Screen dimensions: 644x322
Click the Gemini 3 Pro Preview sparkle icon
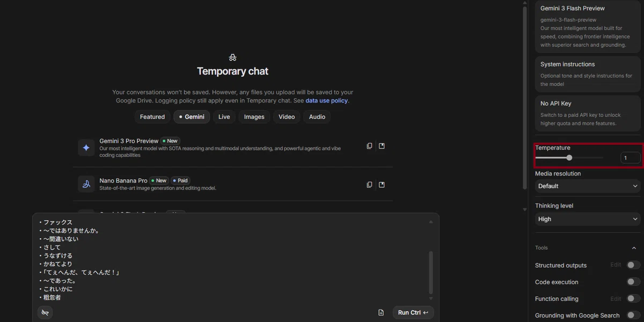pyautogui.click(x=86, y=148)
